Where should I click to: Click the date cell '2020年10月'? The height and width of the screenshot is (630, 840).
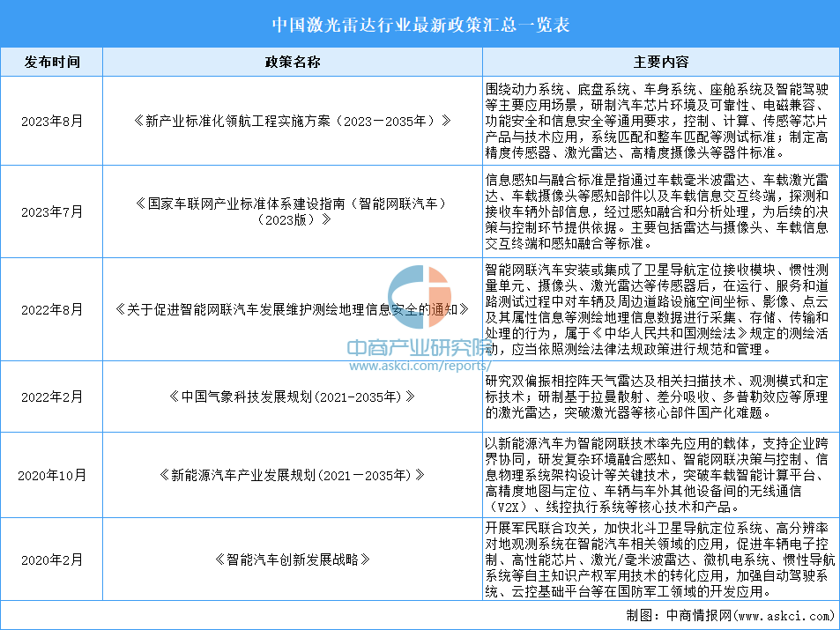click(52, 475)
